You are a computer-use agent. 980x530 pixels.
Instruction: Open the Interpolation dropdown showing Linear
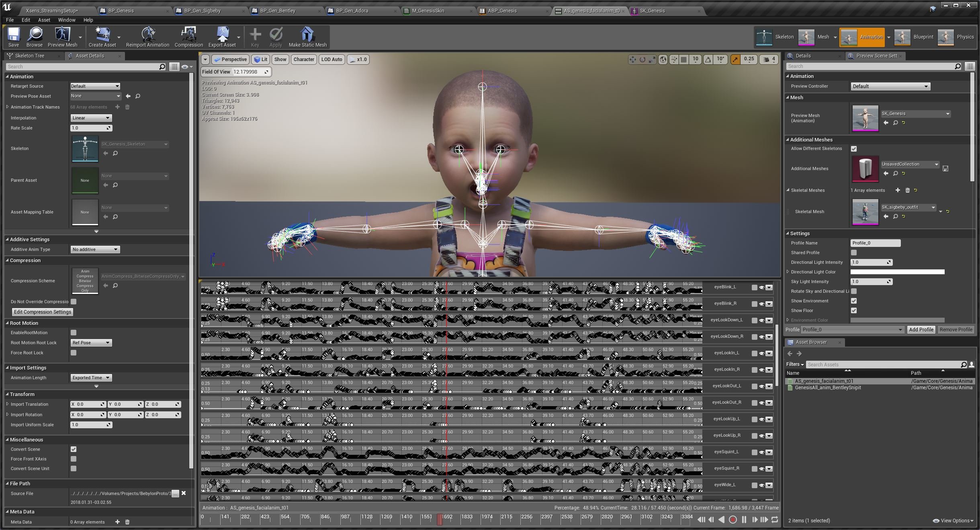91,118
